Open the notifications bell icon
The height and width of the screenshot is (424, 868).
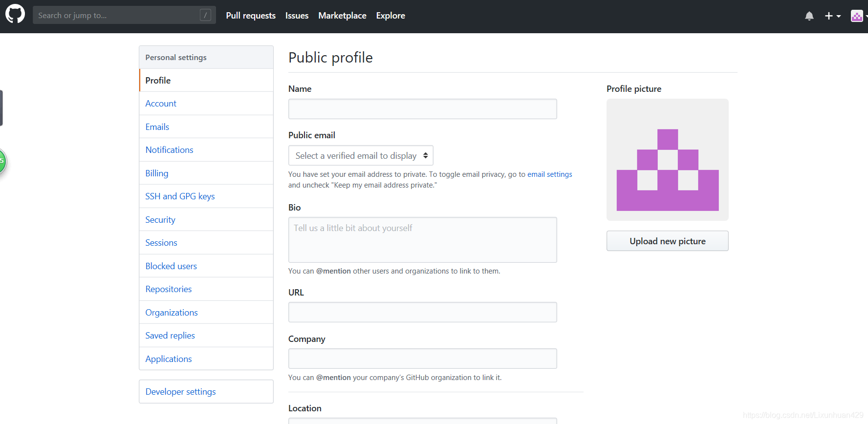pos(809,16)
